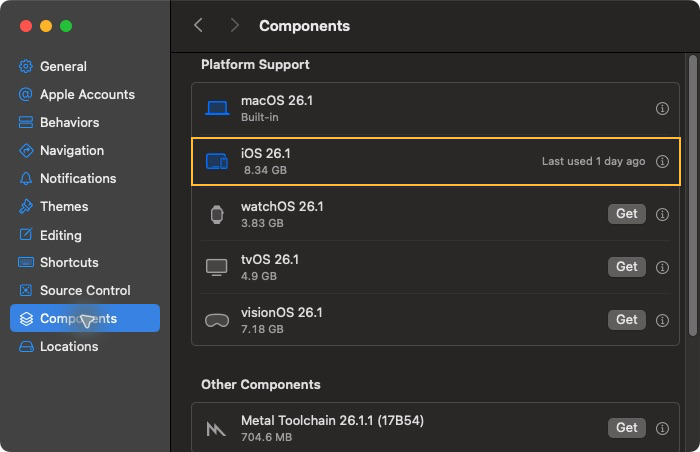700x452 pixels.
Task: Click the components list vertical scrollbar
Action: [693, 195]
